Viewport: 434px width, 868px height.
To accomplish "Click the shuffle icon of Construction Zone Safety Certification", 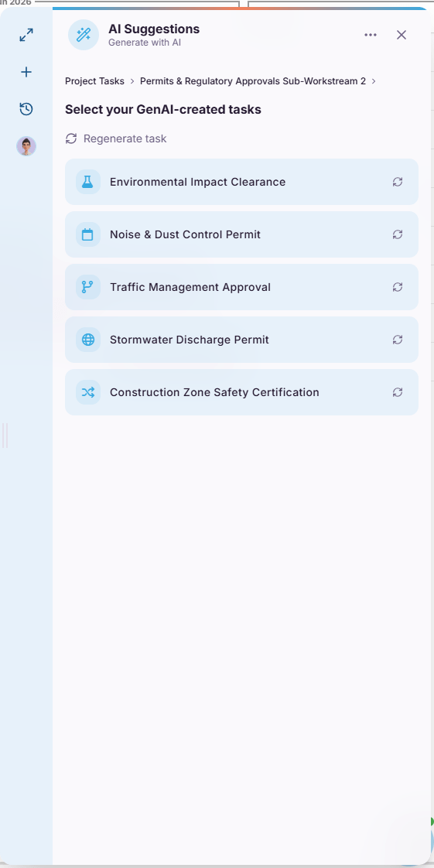I will [x=88, y=392].
